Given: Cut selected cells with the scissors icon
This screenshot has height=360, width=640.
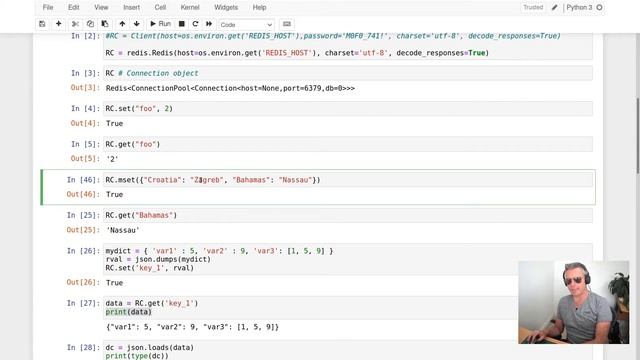Looking at the screenshot, I should [75, 24].
